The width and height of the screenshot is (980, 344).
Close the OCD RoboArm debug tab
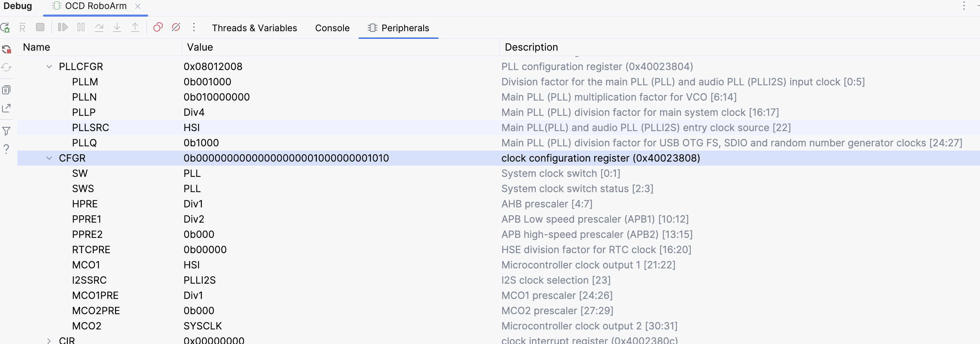click(x=138, y=6)
